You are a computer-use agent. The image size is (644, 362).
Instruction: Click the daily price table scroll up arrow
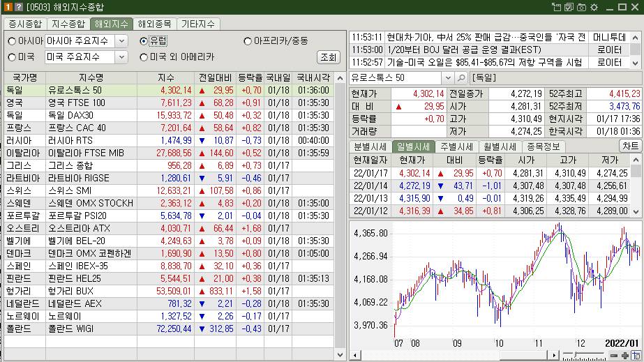[x=636, y=160]
